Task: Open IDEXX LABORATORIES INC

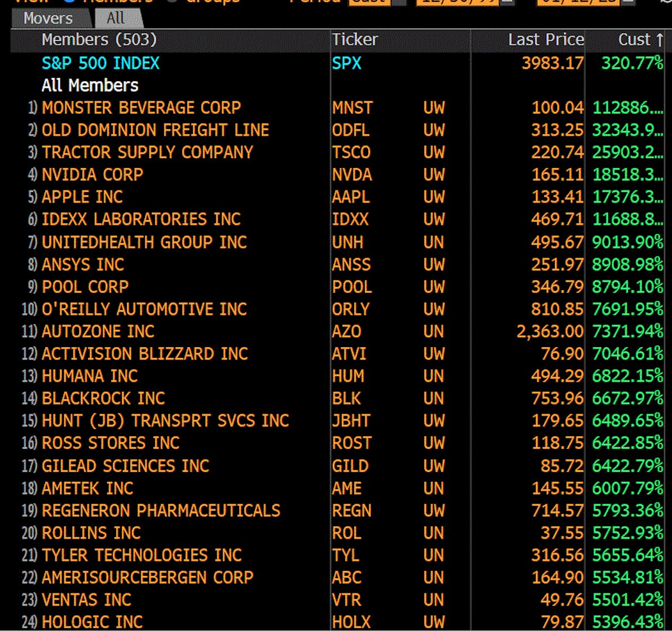Action: pyautogui.click(x=141, y=219)
